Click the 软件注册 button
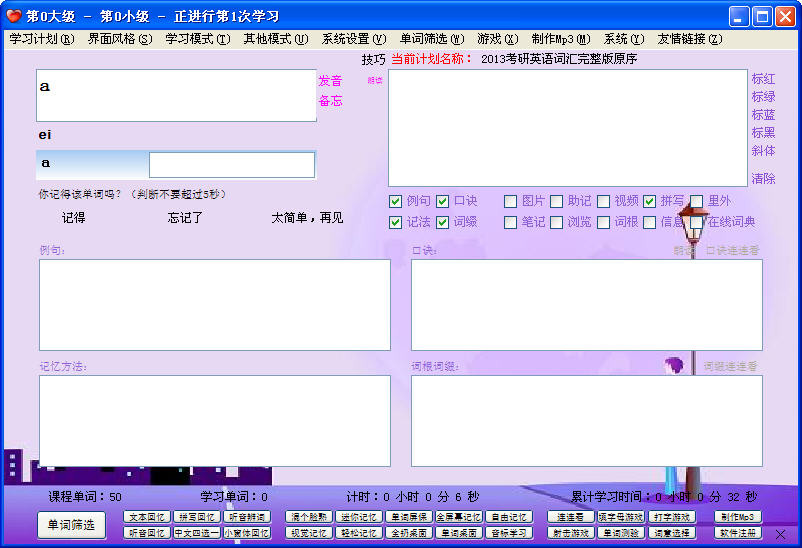 pos(738,533)
